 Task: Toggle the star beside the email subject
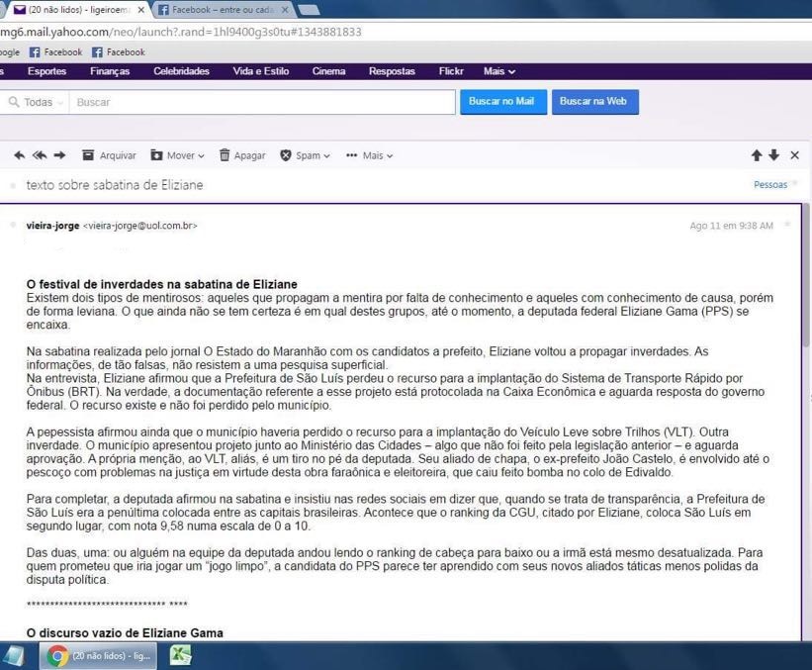(x=13, y=185)
